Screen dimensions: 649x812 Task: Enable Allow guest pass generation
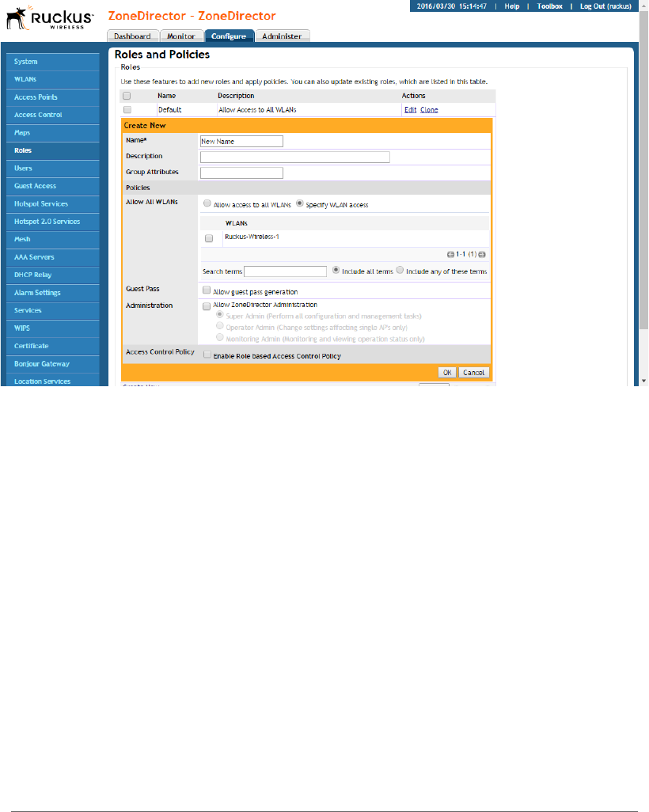[207, 290]
